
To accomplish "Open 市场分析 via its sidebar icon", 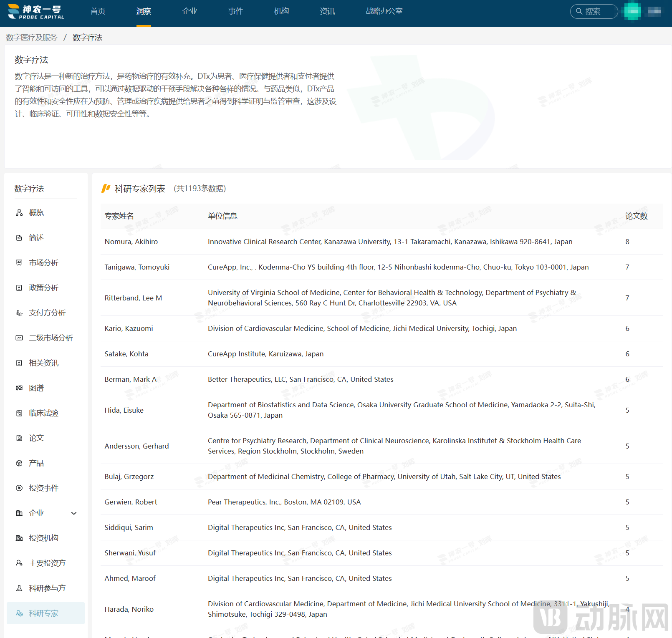I will point(19,263).
